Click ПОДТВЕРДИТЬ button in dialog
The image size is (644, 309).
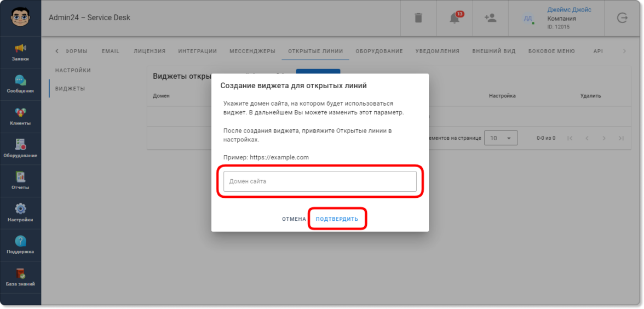[337, 219]
